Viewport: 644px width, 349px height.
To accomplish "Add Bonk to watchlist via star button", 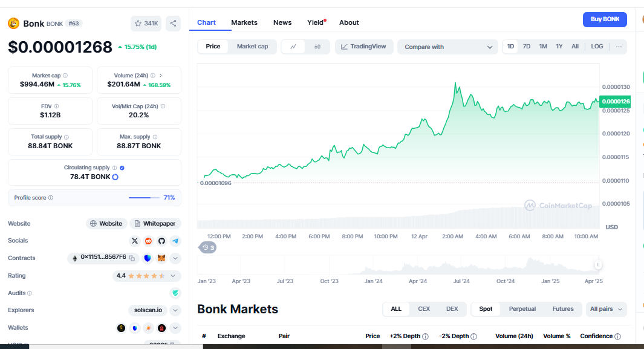I will click(x=146, y=24).
